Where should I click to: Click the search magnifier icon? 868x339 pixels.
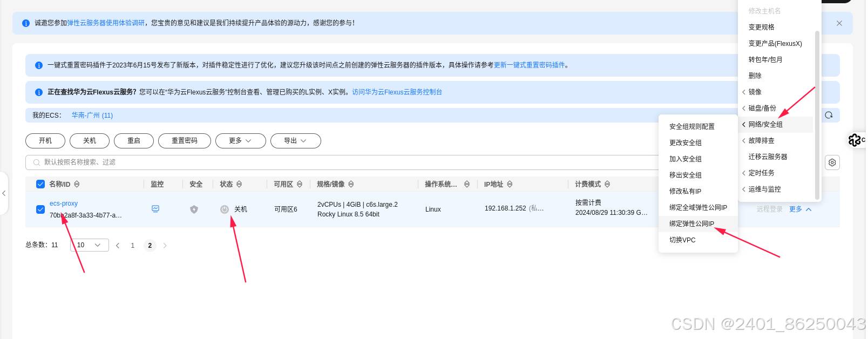tap(37, 162)
